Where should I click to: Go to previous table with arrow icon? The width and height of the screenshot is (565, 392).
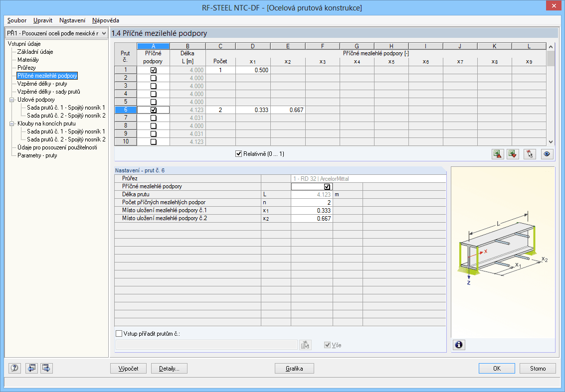click(32, 368)
